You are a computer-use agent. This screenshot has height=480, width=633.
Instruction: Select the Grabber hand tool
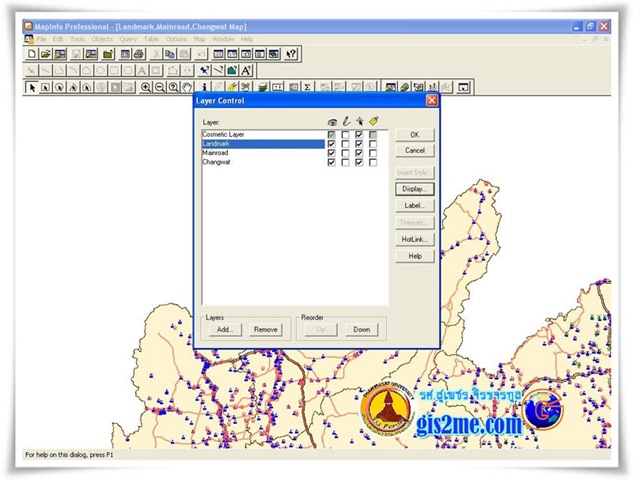(187, 87)
